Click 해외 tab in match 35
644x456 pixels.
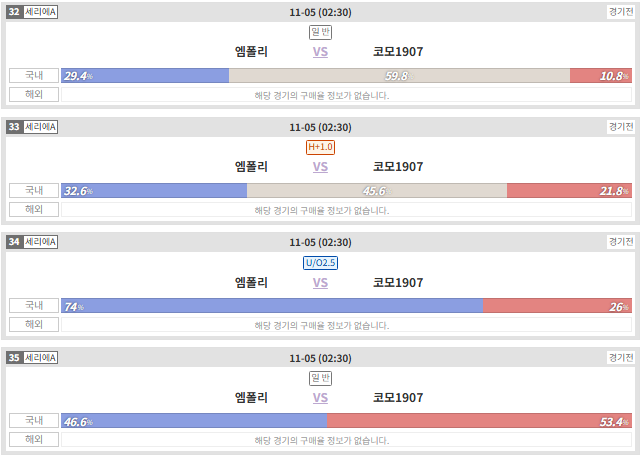click(34, 440)
